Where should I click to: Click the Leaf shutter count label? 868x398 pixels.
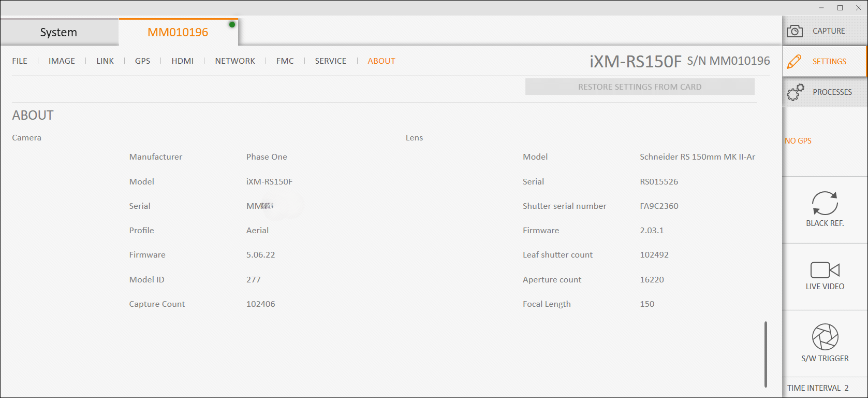tap(557, 254)
